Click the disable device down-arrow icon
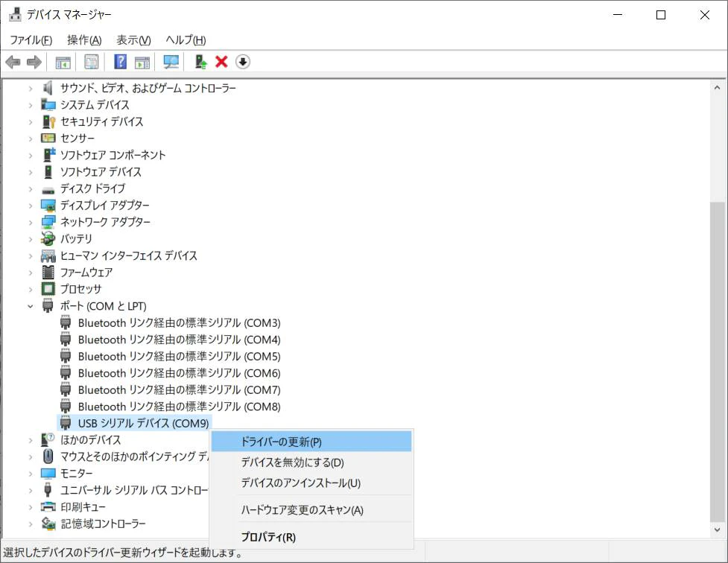Screen dimensions: 728x563 pos(243,62)
